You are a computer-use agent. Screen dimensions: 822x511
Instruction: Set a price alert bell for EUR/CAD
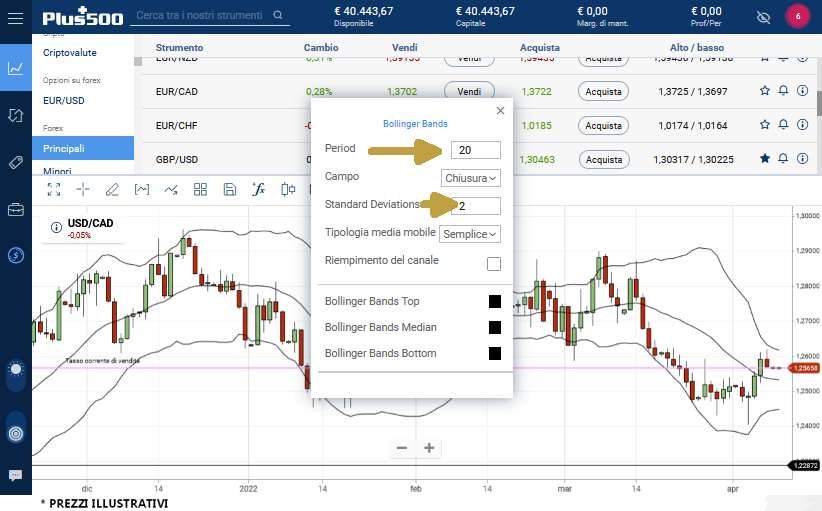[783, 91]
